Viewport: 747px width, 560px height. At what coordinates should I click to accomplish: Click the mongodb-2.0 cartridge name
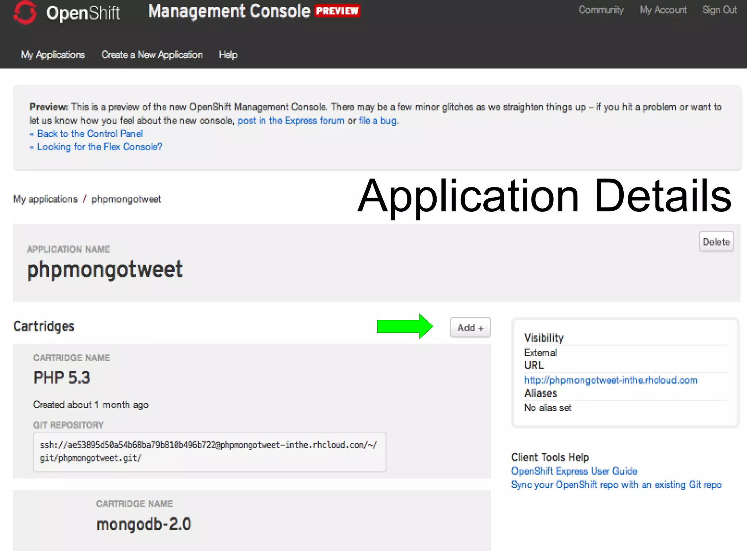point(143,524)
